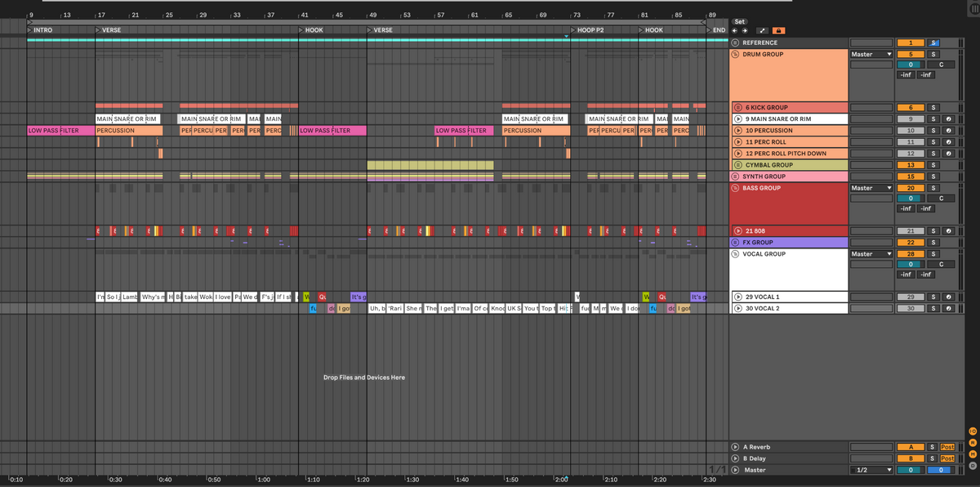Jump to the next locator arrow
This screenshot has width=980, height=487.
coord(745,31)
